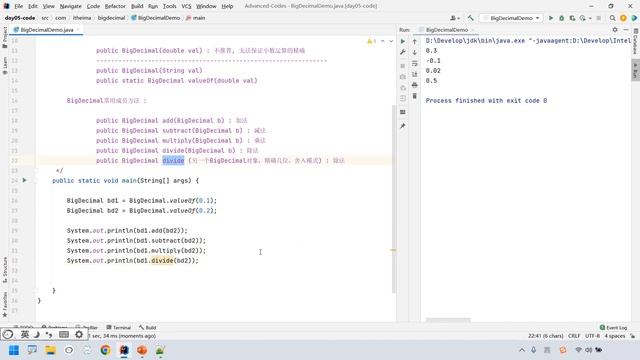Screen dimensions: 640x360
Task: Click the main method breadcrumb
Action: point(196,18)
